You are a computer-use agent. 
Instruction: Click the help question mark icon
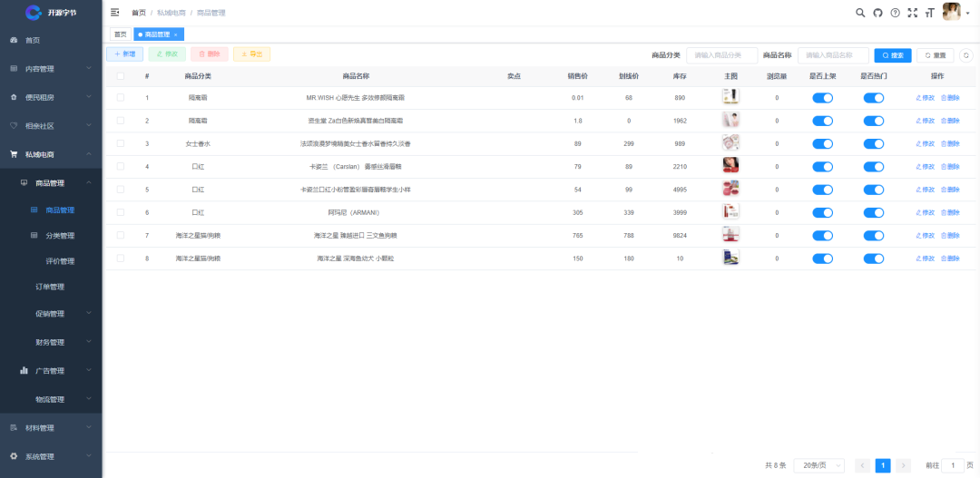[x=895, y=13]
